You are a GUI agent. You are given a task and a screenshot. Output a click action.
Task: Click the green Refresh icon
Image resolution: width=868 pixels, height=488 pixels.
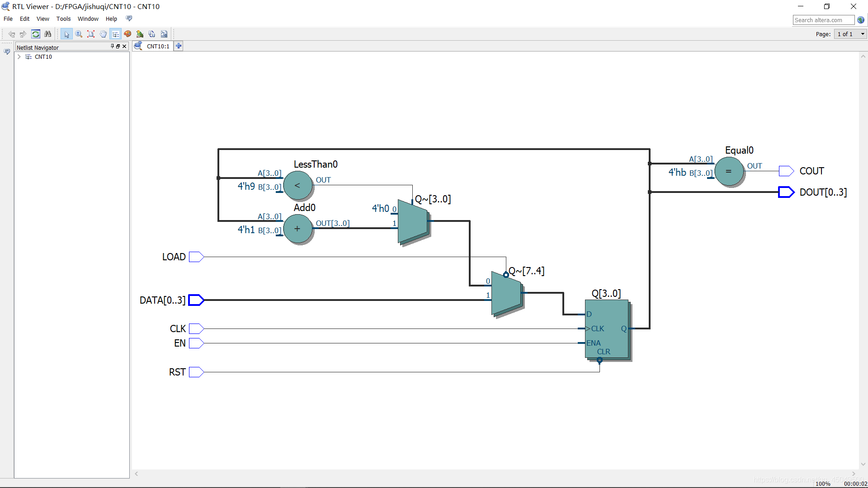click(36, 34)
